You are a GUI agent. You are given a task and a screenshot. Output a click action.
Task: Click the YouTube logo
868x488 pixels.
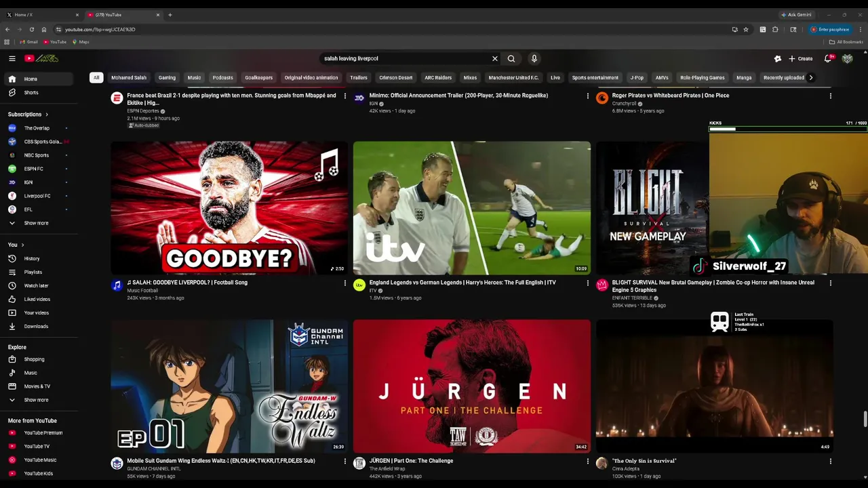coord(41,58)
